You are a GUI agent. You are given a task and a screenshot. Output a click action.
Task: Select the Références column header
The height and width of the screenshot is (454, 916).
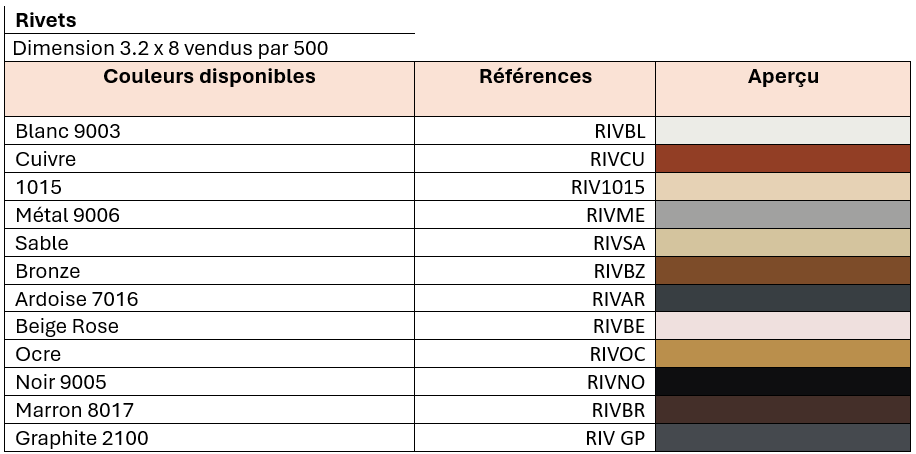[x=535, y=77]
